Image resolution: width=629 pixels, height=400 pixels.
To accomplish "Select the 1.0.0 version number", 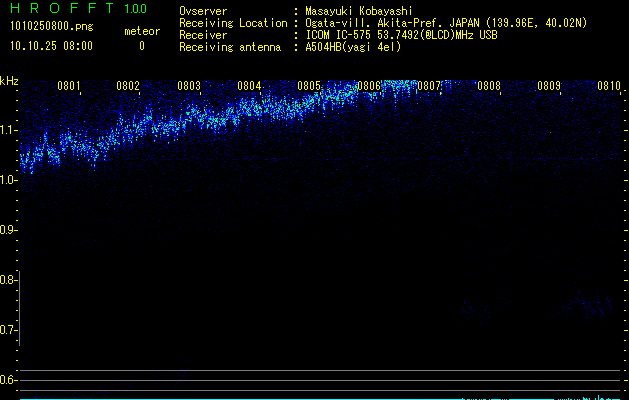I will [x=136, y=8].
